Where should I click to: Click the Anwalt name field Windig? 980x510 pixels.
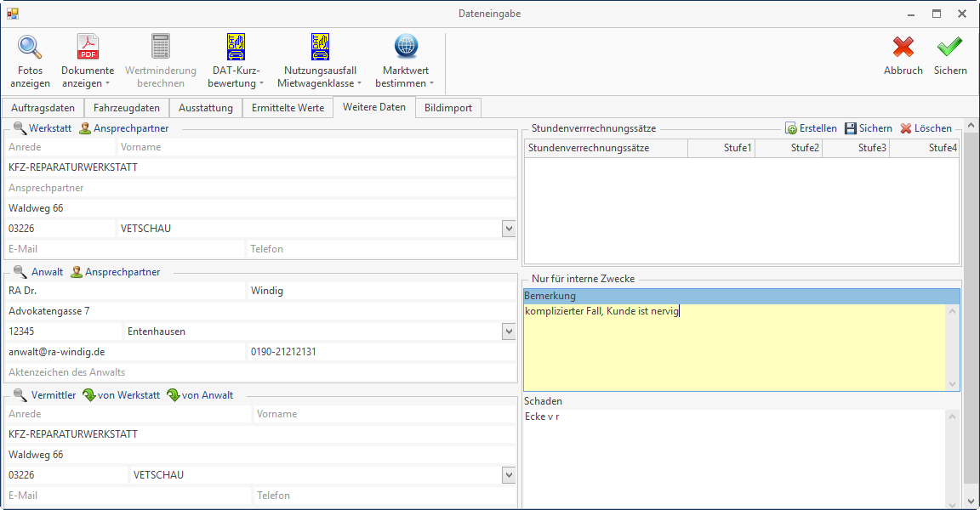pyautogui.click(x=382, y=291)
